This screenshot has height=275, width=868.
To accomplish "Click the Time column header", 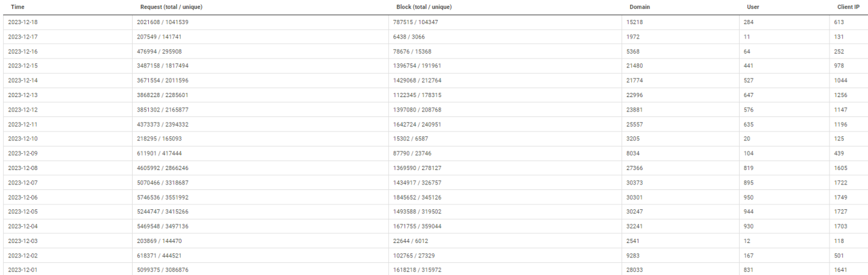I will (x=17, y=7).
